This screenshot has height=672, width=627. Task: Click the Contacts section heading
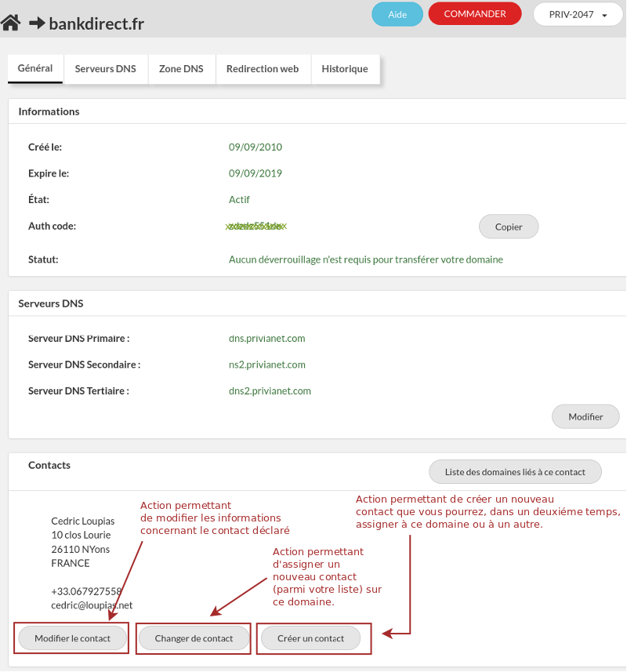tap(49, 465)
